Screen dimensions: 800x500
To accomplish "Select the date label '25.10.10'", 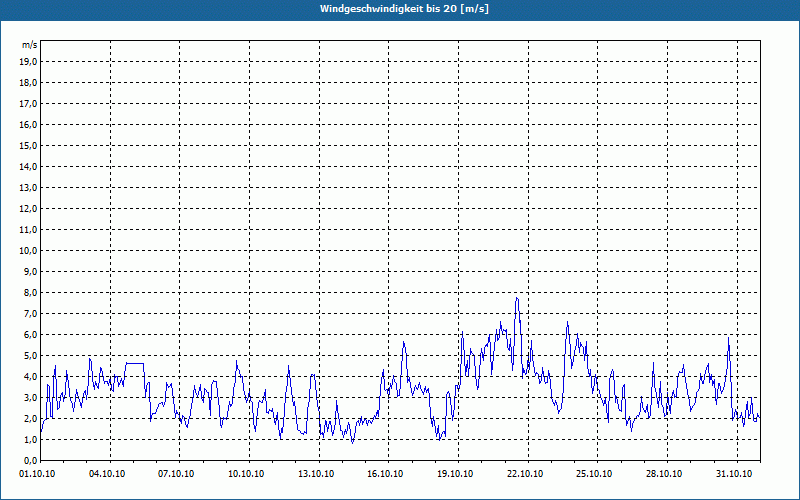I will [x=594, y=474].
